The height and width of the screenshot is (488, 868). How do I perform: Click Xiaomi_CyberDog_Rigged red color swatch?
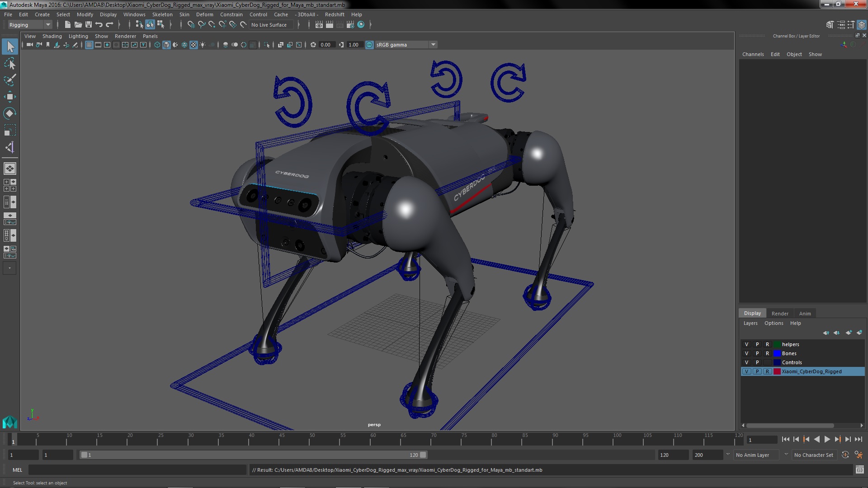pyautogui.click(x=777, y=371)
